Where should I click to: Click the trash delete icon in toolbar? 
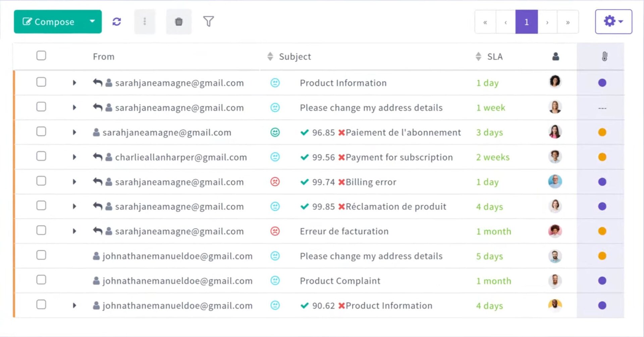(179, 22)
